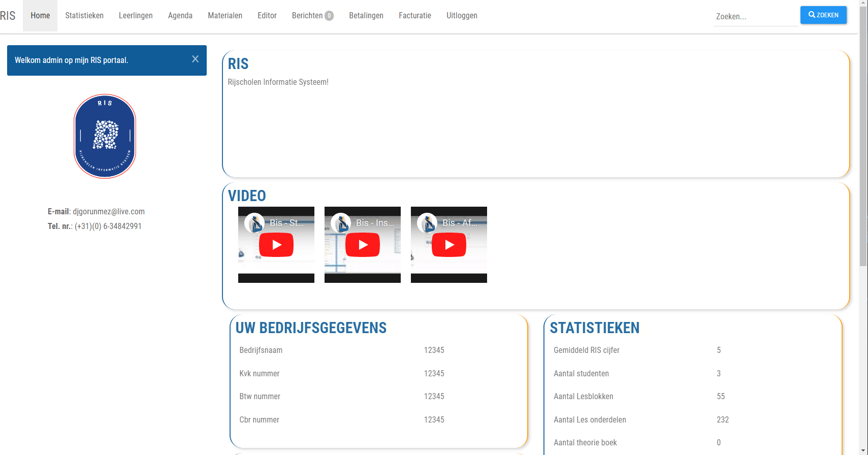This screenshot has width=868, height=455.
Task: Click phone number (+31)(0) 6-34842991
Action: pyautogui.click(x=108, y=226)
